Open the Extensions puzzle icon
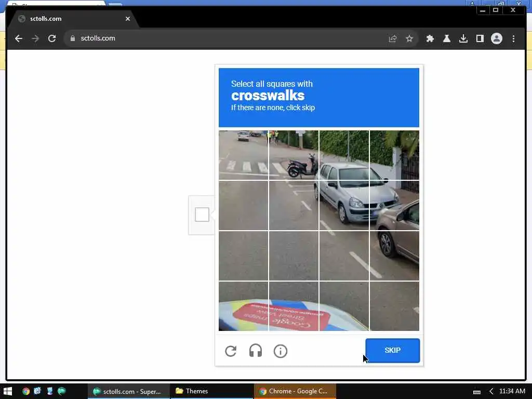This screenshot has height=399, width=532. 430,38
